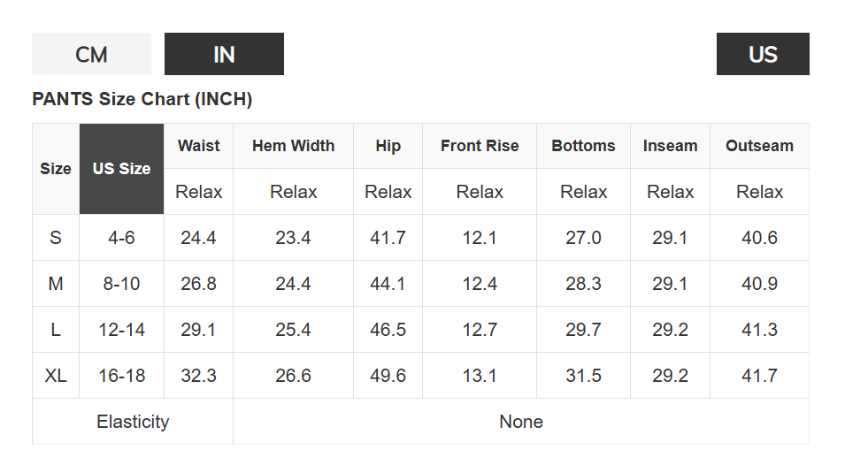Click the PANTS Size Chart (INCH) heading
This screenshot has height=465, width=868.
click(x=142, y=99)
